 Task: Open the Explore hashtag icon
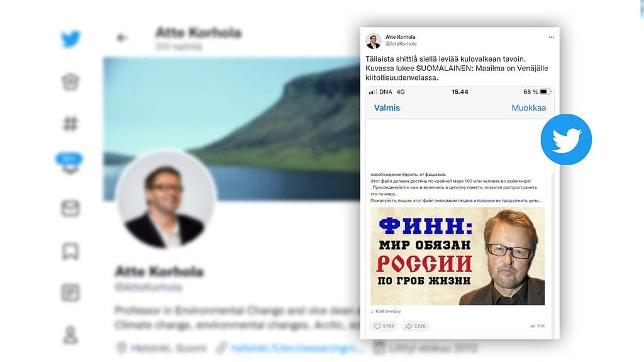70,124
